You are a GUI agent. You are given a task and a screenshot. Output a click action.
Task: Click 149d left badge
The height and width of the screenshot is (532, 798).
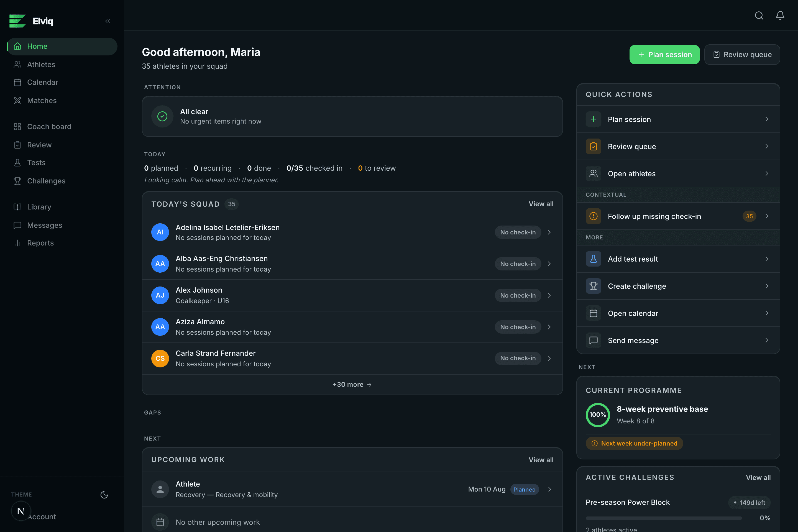[749, 502]
